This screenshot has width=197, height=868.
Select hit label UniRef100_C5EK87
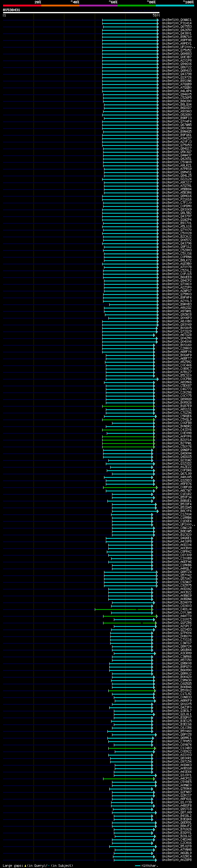[177, 386]
